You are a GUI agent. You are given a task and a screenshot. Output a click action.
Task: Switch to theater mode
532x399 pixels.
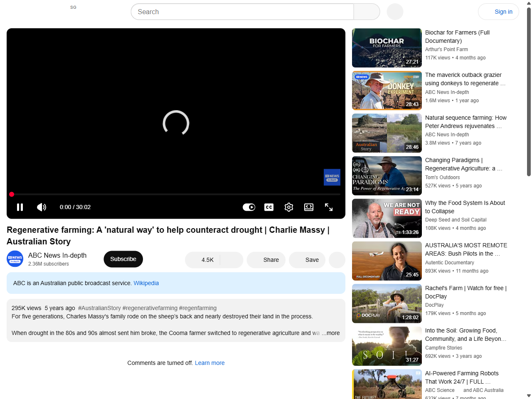coord(309,207)
